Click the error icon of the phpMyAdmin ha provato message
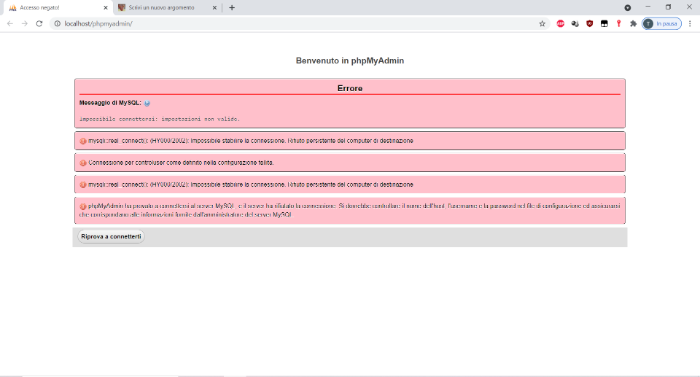Image resolution: width=700 pixels, height=377 pixels. coord(83,207)
